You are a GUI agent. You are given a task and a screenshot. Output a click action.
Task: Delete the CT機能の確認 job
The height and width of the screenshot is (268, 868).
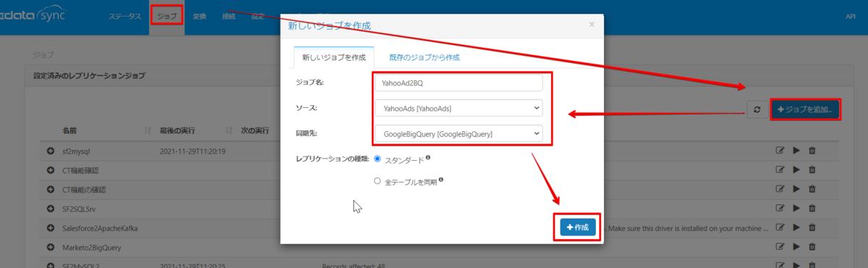[812, 190]
